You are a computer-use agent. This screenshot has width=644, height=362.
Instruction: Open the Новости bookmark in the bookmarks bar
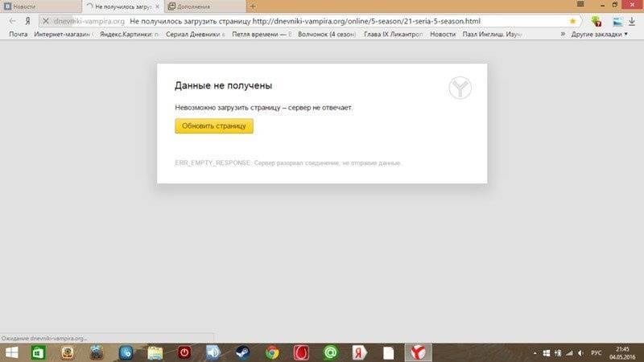coord(443,35)
